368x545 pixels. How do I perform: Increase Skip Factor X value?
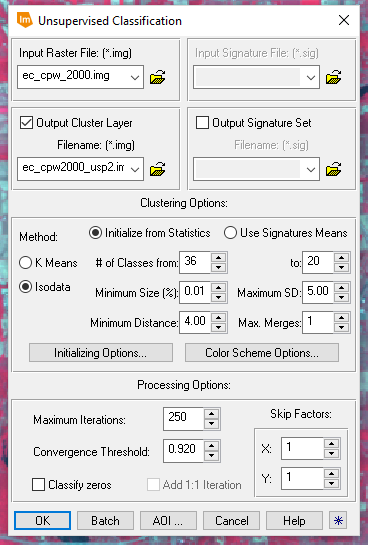pyautogui.click(x=332, y=444)
